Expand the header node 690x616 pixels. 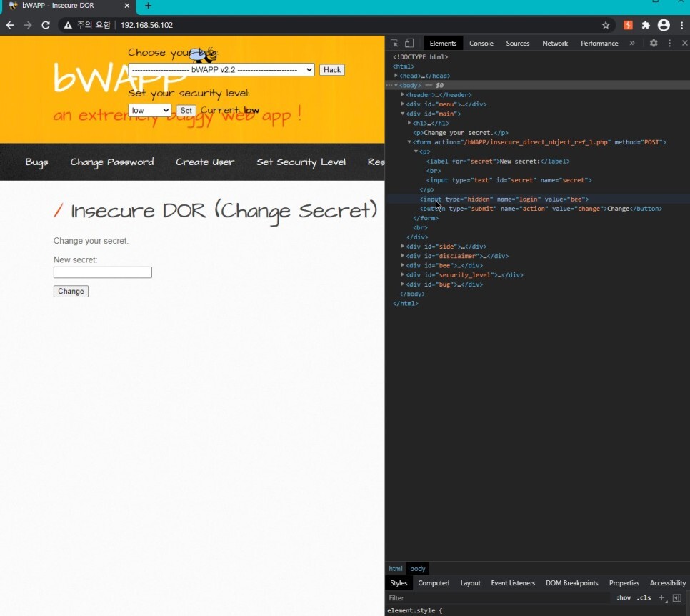point(403,94)
